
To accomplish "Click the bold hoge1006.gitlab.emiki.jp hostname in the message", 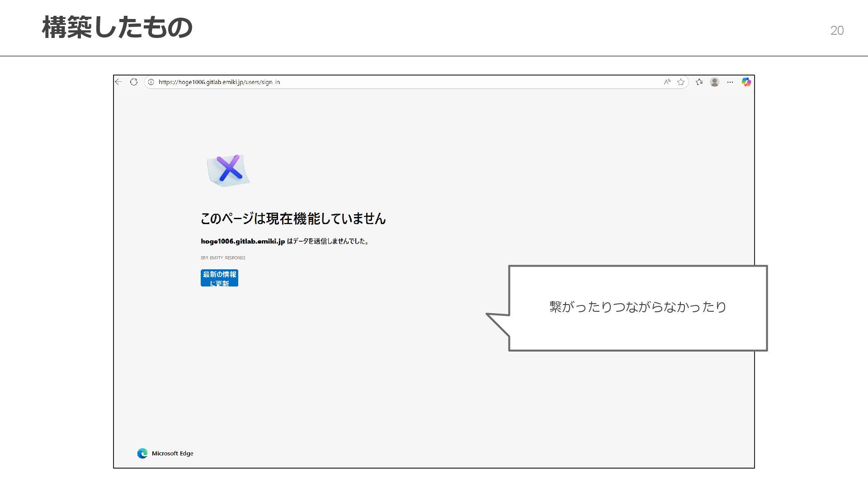I will click(x=243, y=241).
